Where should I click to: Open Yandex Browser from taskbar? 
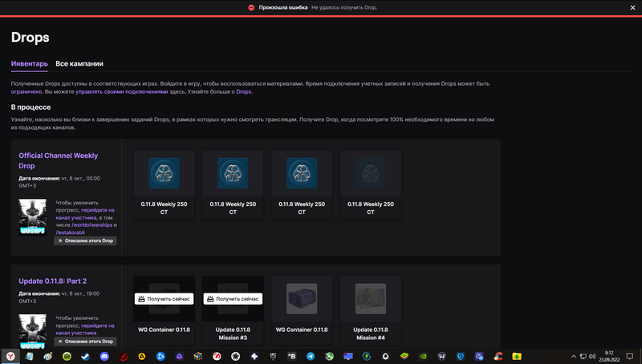[10, 356]
